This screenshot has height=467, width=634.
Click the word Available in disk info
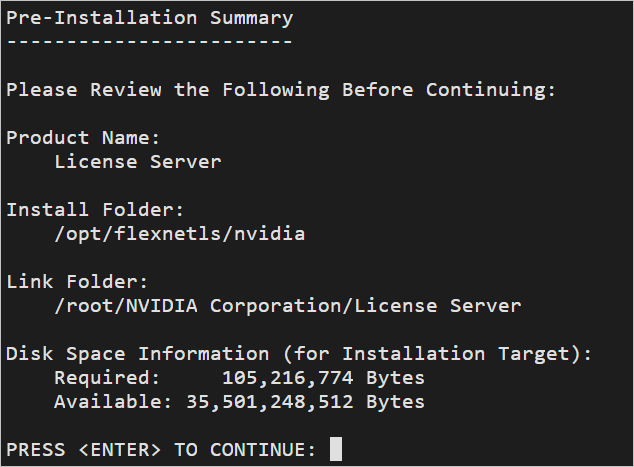(x=113, y=402)
